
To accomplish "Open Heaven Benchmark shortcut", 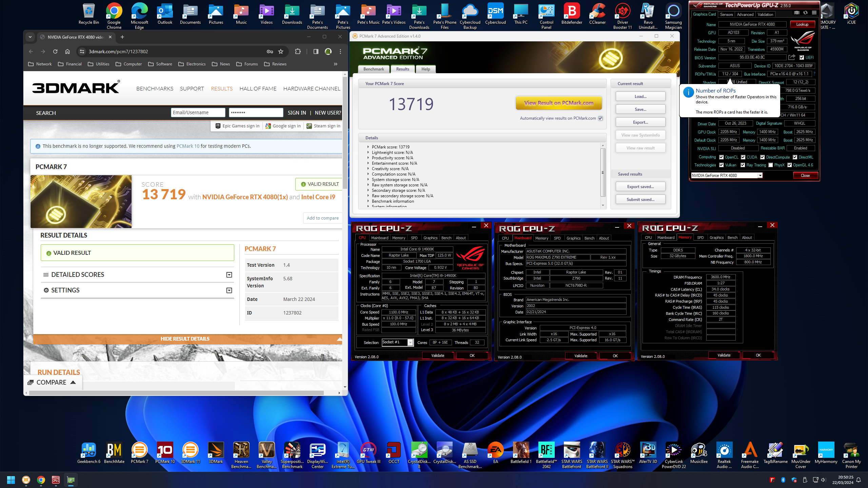I will point(241,455).
